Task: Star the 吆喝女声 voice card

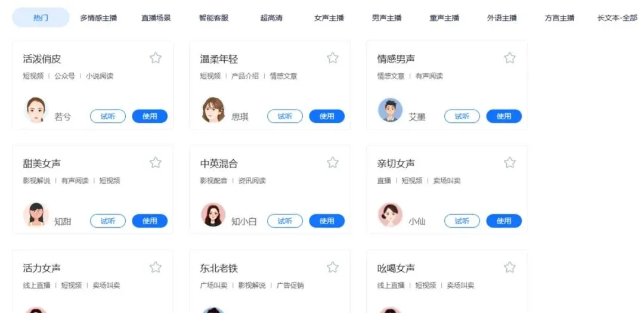Action: 510,268
